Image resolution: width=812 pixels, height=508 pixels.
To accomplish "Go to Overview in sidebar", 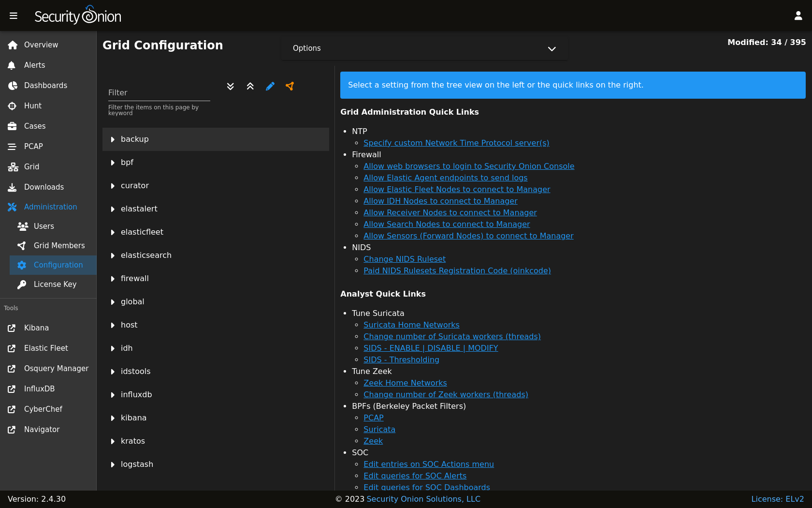I will tap(48, 45).
